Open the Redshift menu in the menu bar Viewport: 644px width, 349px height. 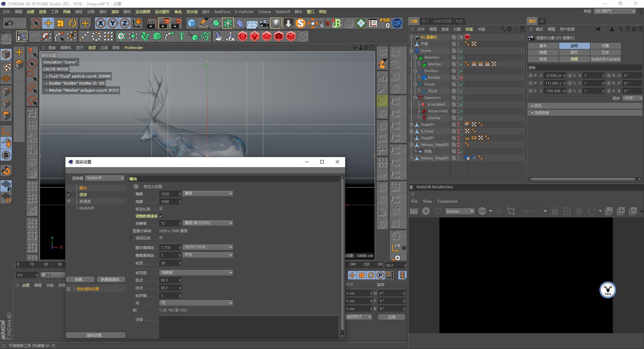[x=283, y=11]
